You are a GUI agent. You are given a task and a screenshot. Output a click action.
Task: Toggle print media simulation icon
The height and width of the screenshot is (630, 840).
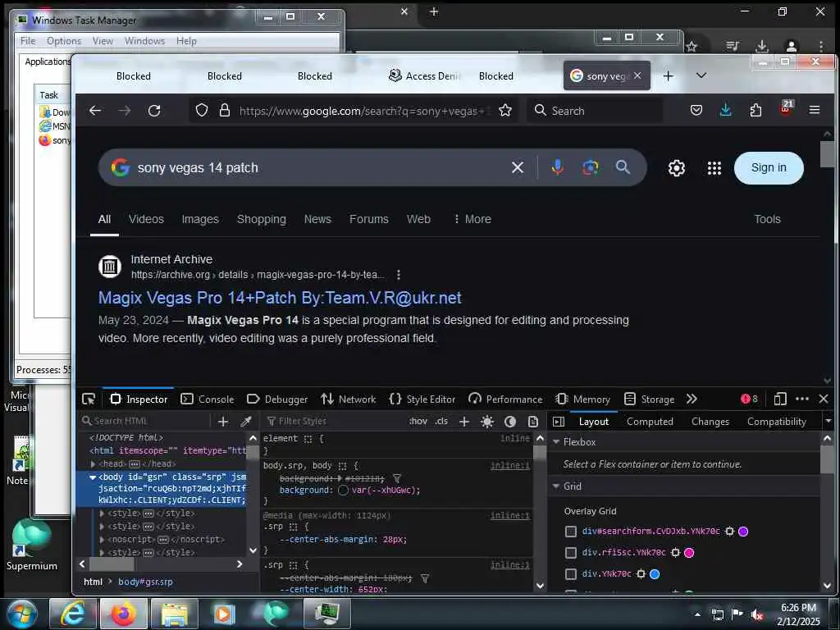533,422
